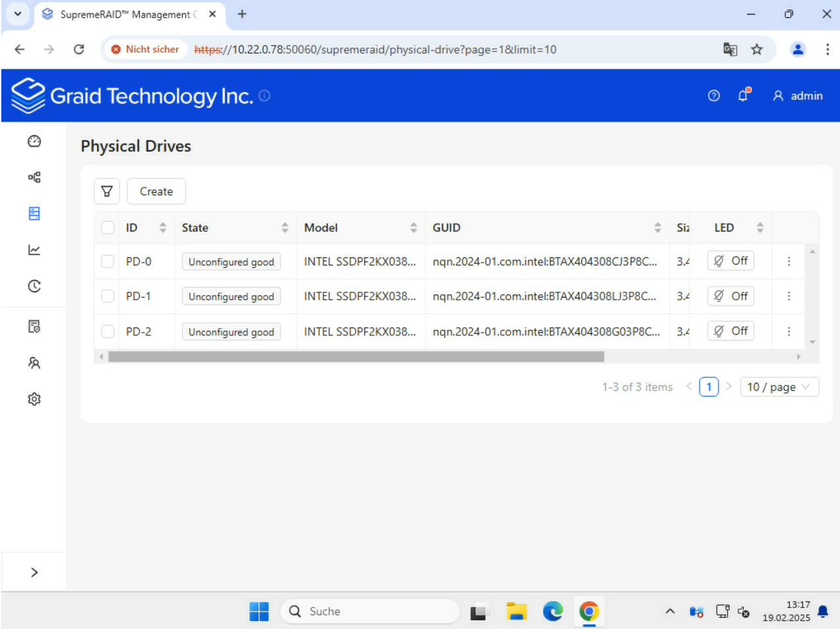Sort the table by the LED column
840x629 pixels.
click(x=760, y=228)
